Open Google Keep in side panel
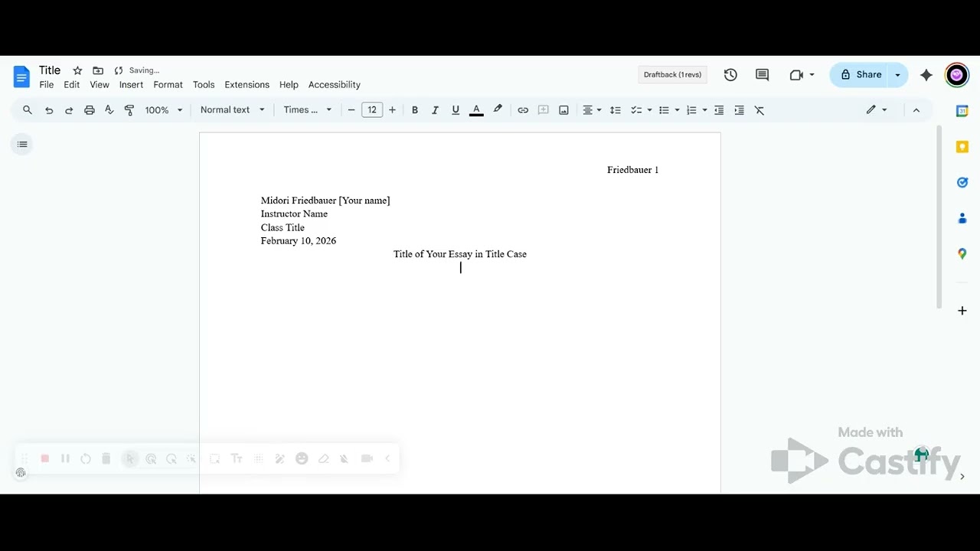This screenshot has width=980, height=551. click(962, 147)
